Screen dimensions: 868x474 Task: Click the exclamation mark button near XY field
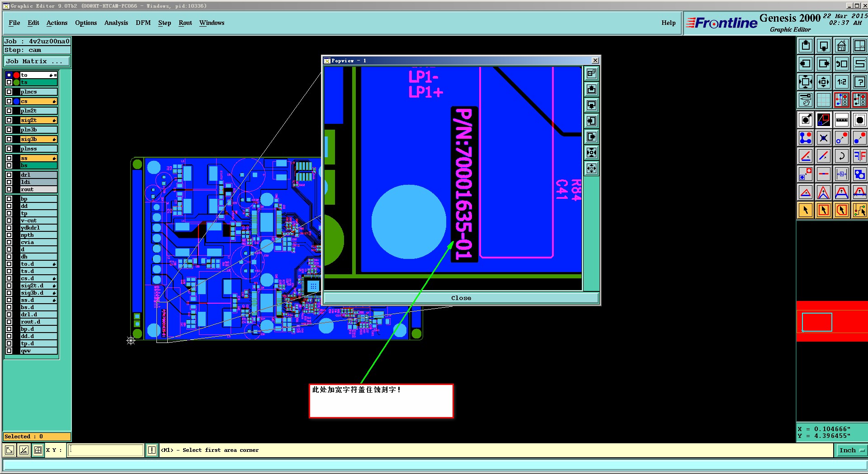point(152,450)
